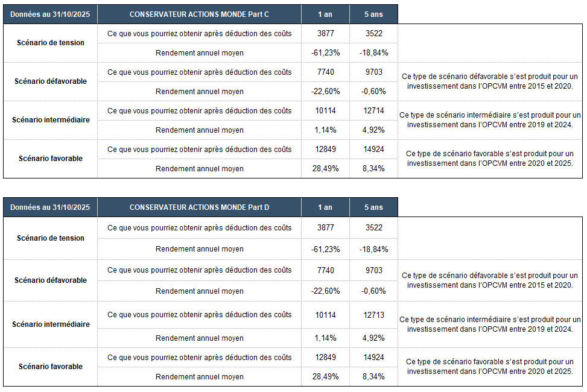Click 'Scénario de tension' label in Part C table
The width and height of the screenshot is (587, 392).
coord(50,43)
